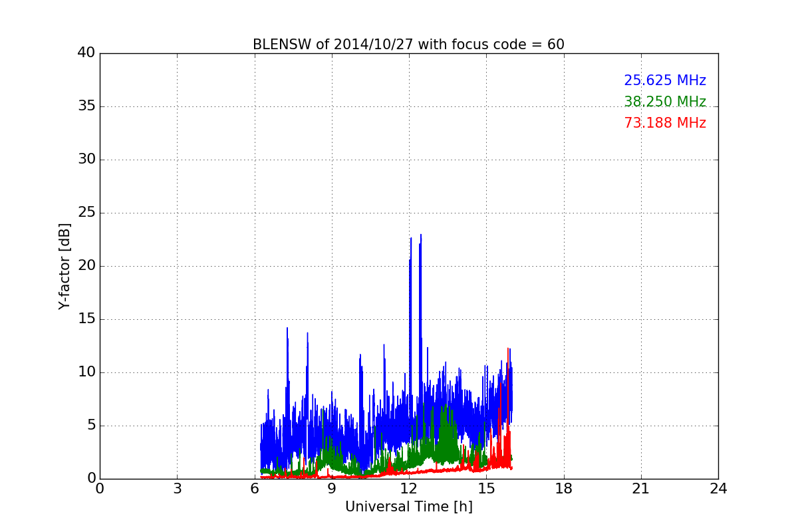Click the y-axis tick label 15
The height and width of the screenshot is (532, 798).
[86, 319]
